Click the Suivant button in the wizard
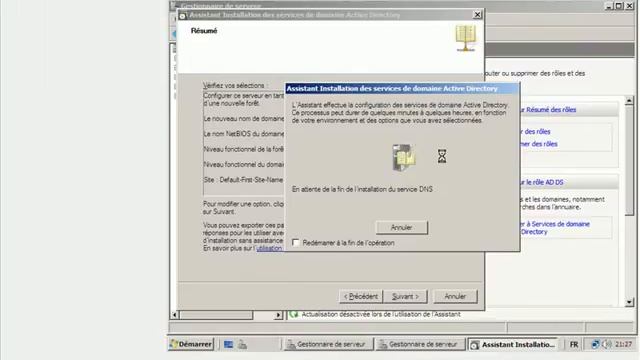This screenshot has width=640, height=360. [x=405, y=296]
